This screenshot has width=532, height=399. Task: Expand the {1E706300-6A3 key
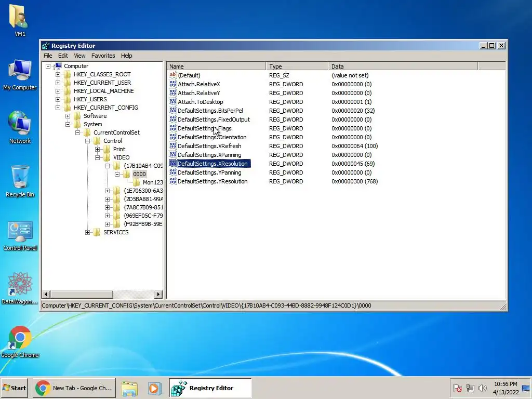click(107, 191)
